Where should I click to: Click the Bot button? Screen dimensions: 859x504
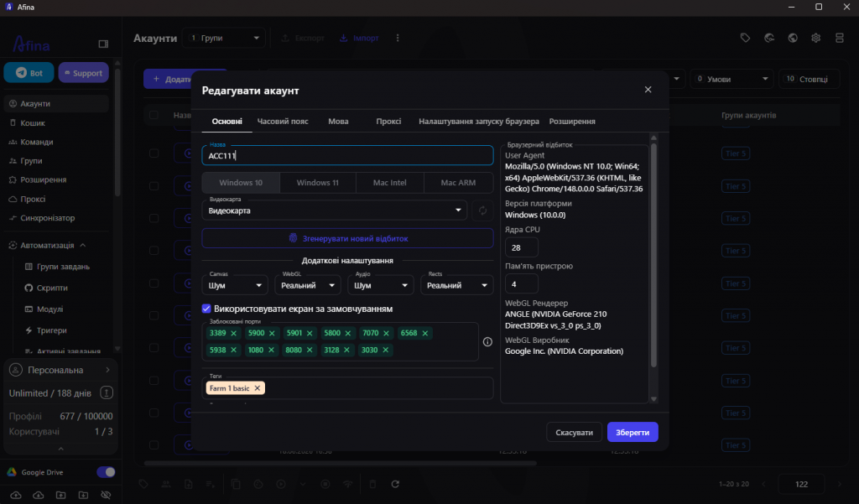pyautogui.click(x=29, y=73)
